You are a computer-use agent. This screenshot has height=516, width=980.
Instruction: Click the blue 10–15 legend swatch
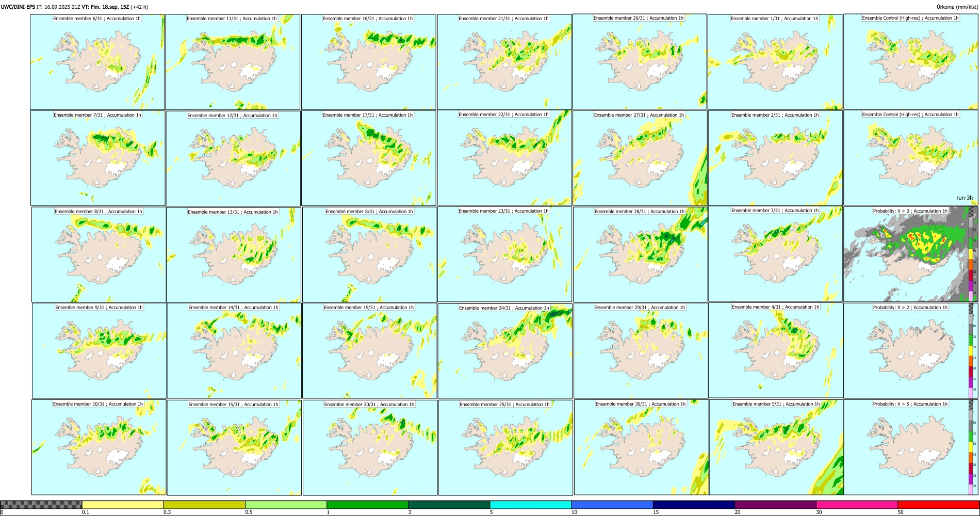pyautogui.click(x=612, y=505)
